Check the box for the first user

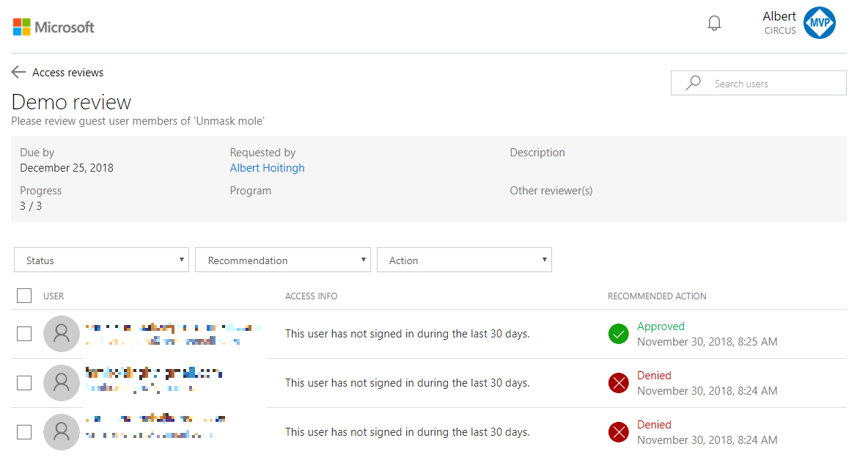(x=24, y=334)
